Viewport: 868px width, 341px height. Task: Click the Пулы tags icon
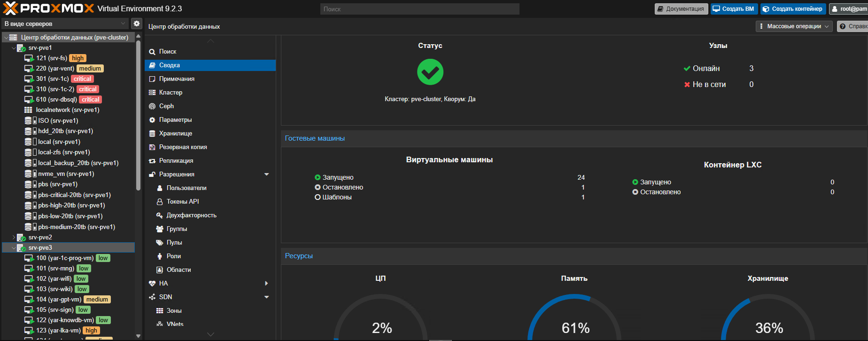(160, 243)
